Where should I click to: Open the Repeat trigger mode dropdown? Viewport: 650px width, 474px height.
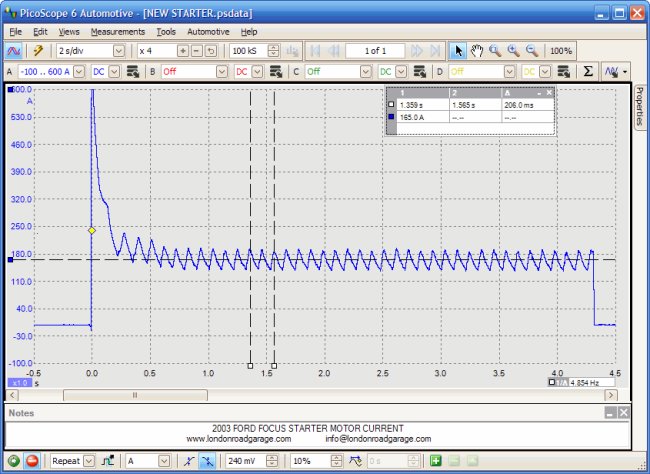point(89,461)
